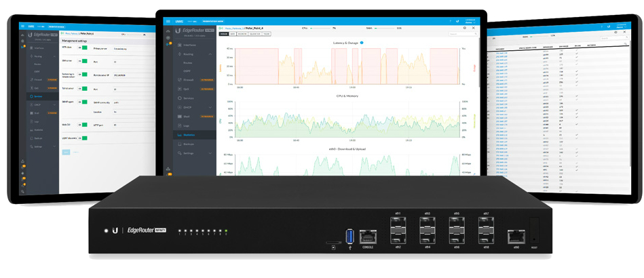The height and width of the screenshot is (278, 644).
Task: Select the YEAR time range tab
Action: coord(267,34)
